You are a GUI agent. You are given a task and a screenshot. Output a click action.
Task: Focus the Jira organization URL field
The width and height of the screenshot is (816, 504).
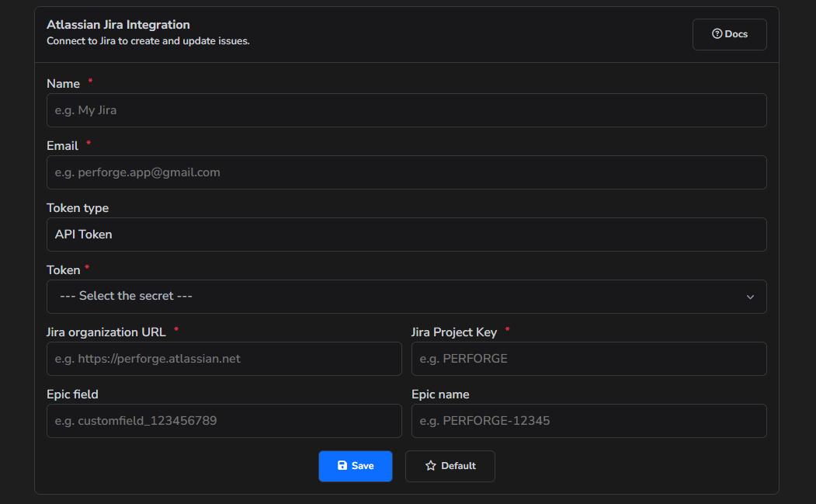pos(224,359)
